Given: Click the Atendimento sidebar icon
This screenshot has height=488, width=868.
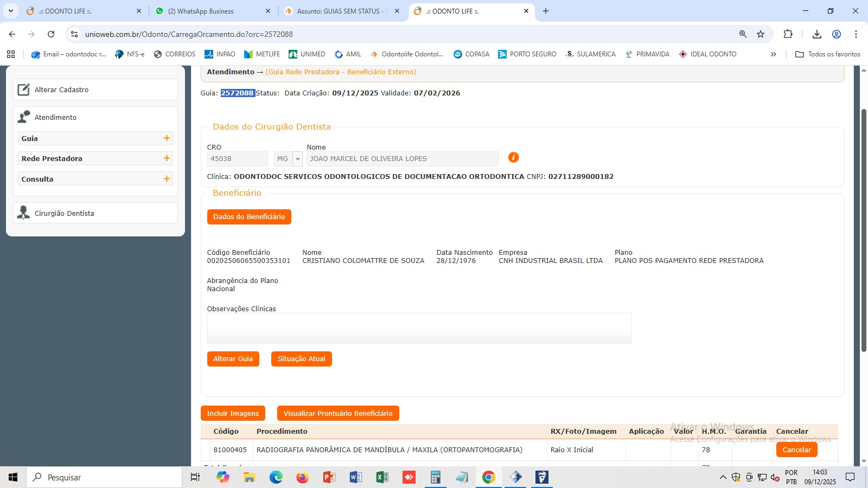Looking at the screenshot, I should (24, 117).
